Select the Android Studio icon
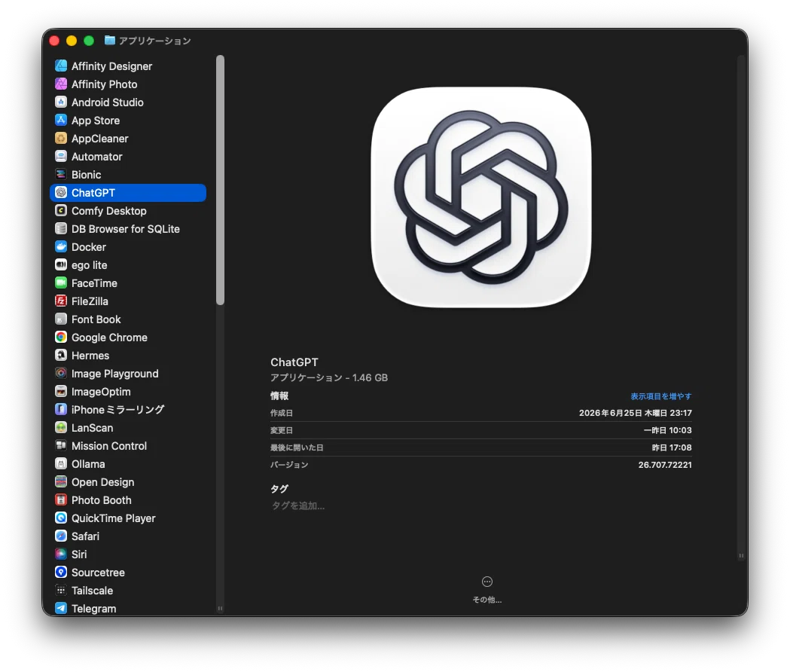The image size is (790, 672). pyautogui.click(x=61, y=102)
